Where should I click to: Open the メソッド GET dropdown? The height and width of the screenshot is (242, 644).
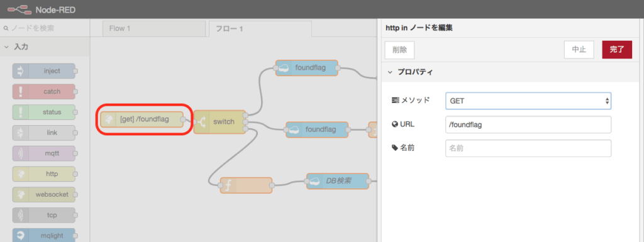528,101
